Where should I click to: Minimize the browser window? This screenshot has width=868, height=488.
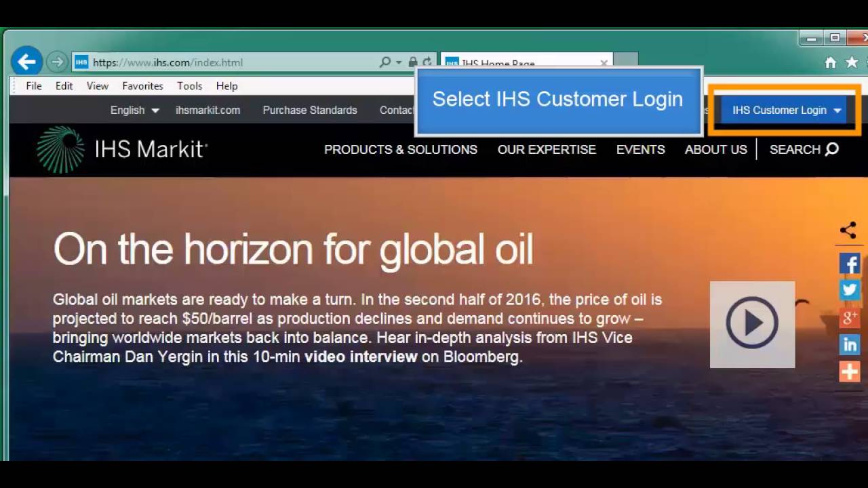coord(811,38)
